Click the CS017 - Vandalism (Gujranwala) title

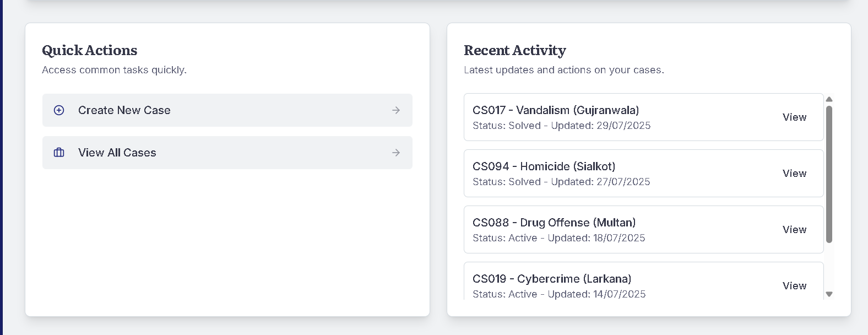[x=556, y=110]
